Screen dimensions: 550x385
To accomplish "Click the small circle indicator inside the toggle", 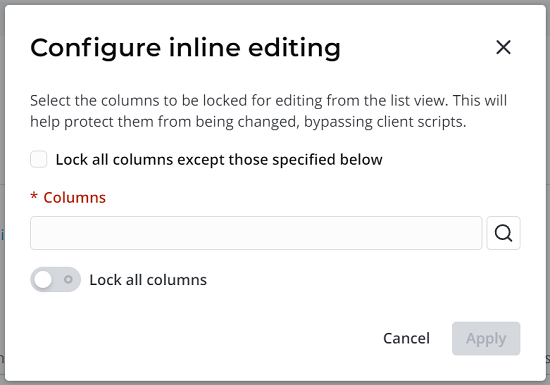I will pyautogui.click(x=68, y=279).
